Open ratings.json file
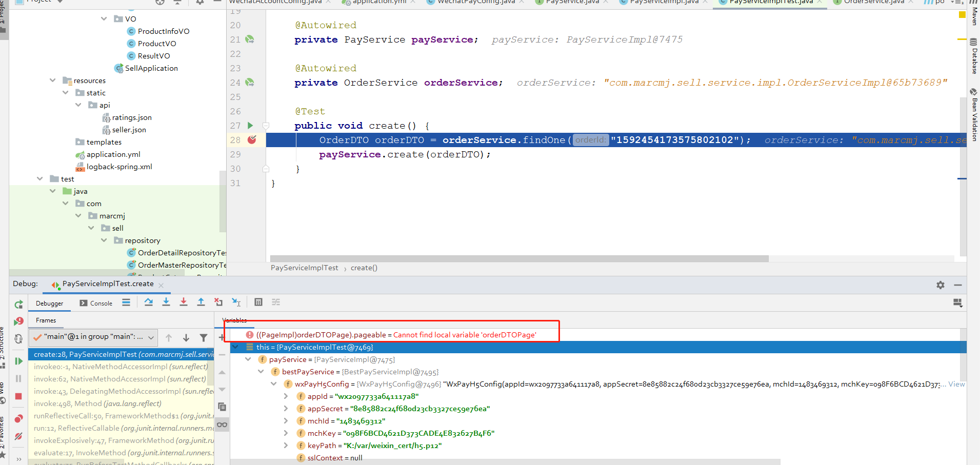Image resolution: width=980 pixels, height=465 pixels. [132, 117]
